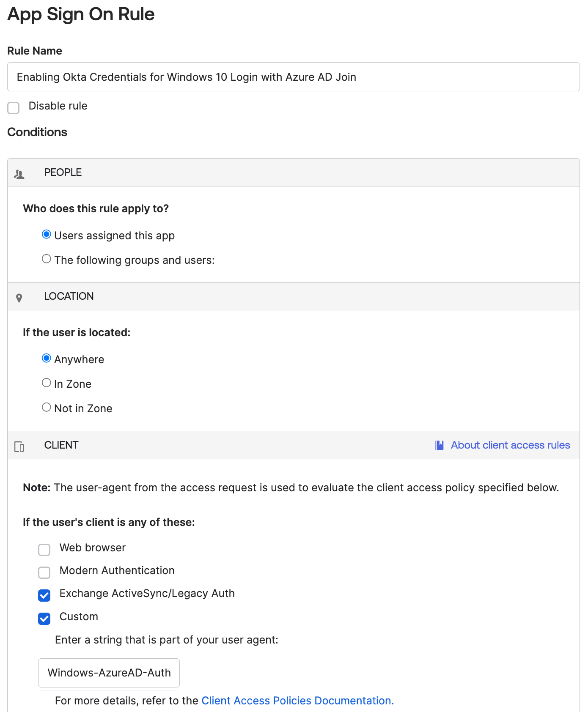Open Client Access Policies Documentation link
The image size is (588, 712).
(297, 701)
